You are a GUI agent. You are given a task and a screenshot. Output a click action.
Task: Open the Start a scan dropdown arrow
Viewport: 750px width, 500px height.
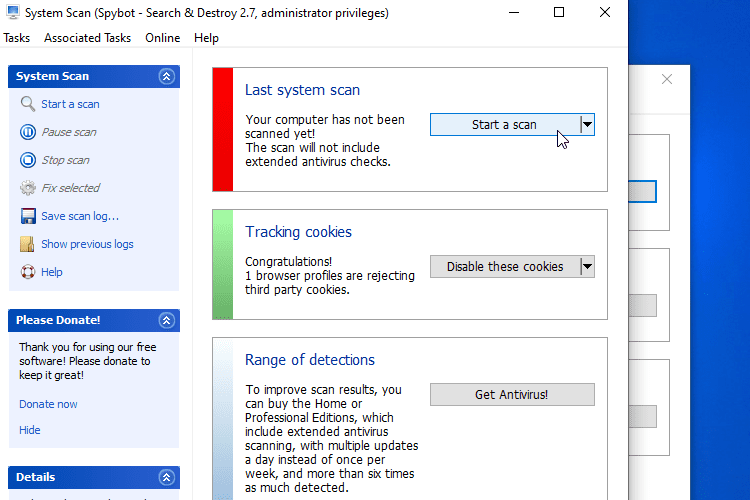click(x=587, y=124)
